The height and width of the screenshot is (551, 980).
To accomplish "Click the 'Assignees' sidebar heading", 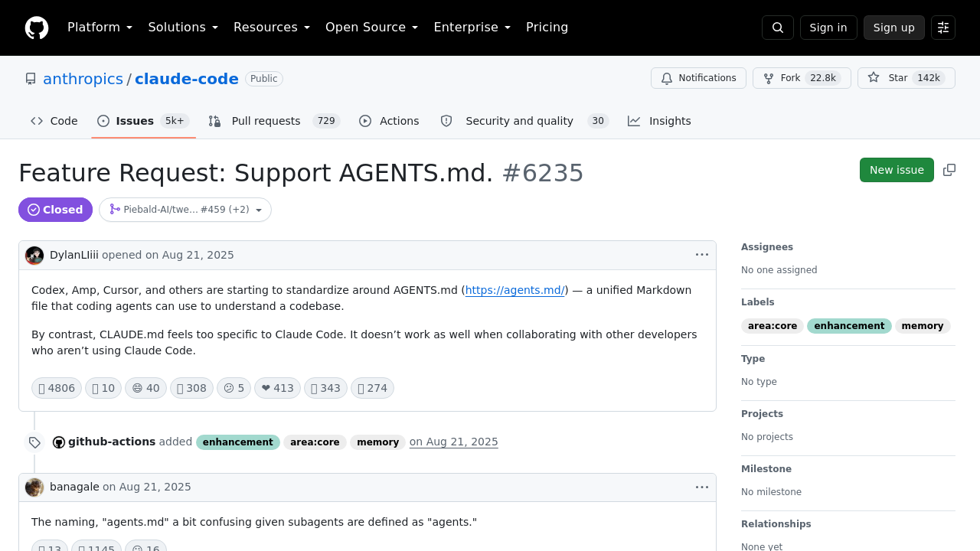I will [x=767, y=247].
